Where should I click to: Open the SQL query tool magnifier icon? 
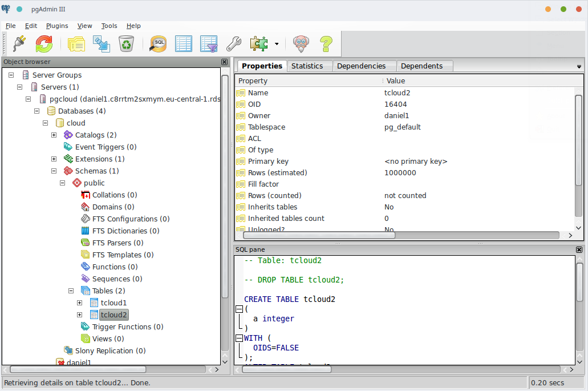pyautogui.click(x=158, y=43)
